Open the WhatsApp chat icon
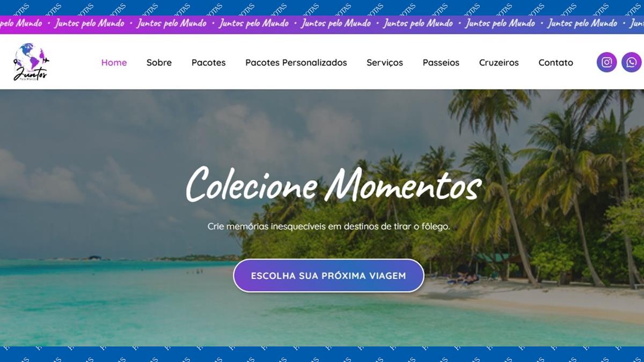Screen dimensions: 644x362 632,62
